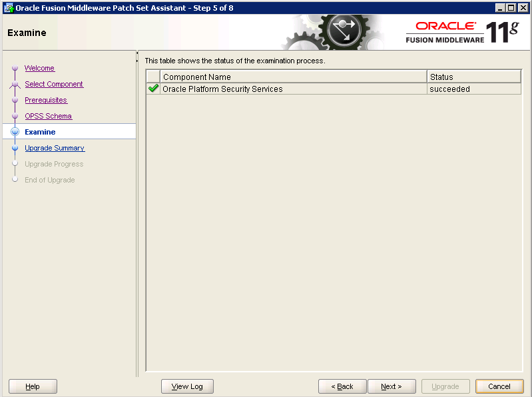Open the View Log button
This screenshot has width=532, height=397.
point(187,386)
